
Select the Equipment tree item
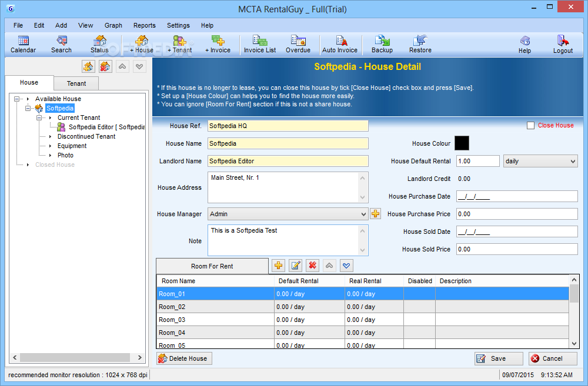click(x=72, y=146)
